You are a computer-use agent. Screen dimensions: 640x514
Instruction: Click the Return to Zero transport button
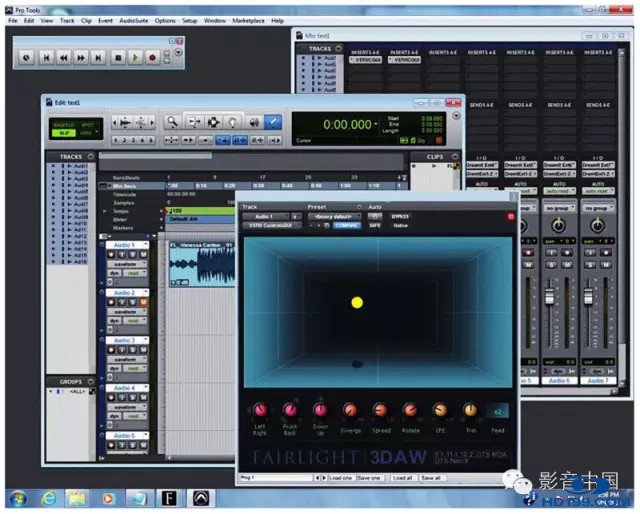pos(46,58)
